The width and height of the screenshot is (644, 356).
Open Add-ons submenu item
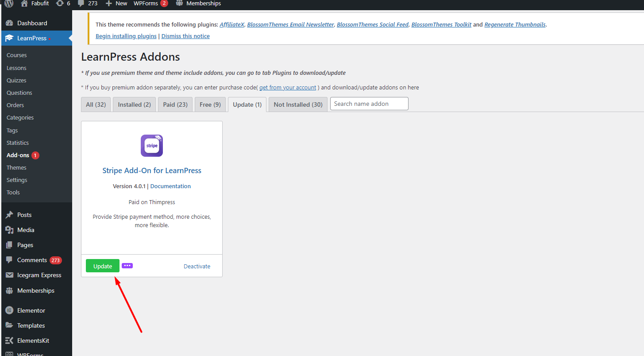click(x=18, y=155)
